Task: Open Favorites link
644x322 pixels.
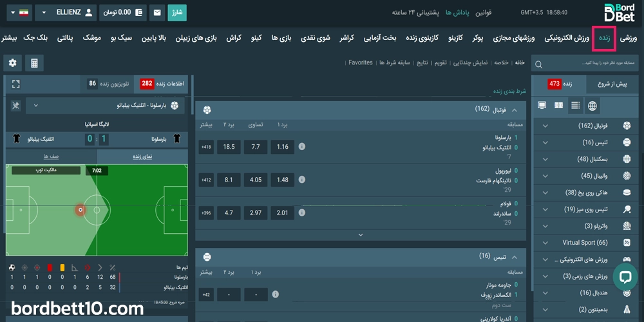Action: (x=361, y=62)
